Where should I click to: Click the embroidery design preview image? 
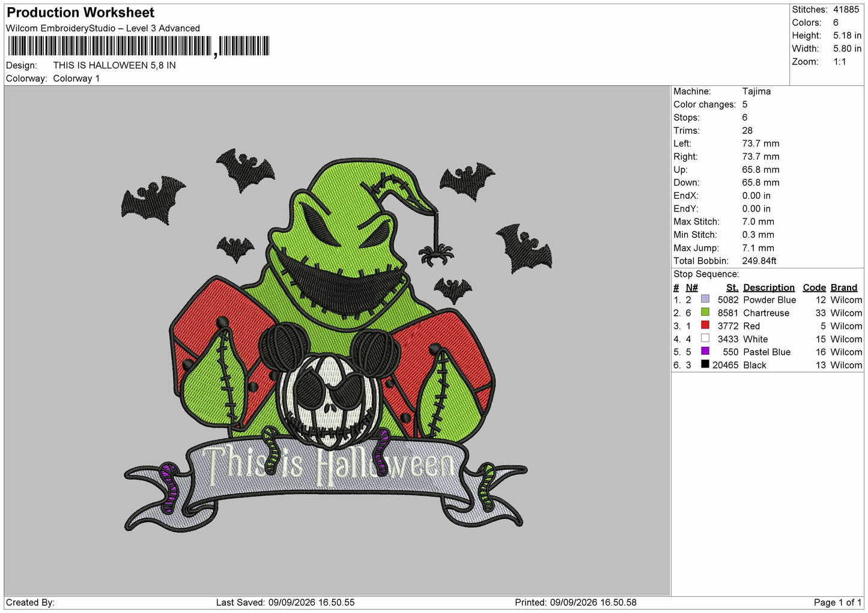[336, 341]
